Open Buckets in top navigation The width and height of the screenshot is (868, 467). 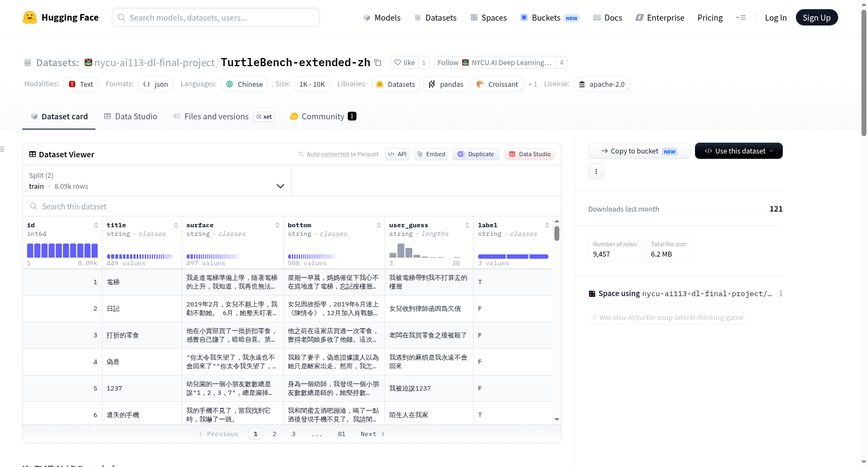[x=550, y=17]
